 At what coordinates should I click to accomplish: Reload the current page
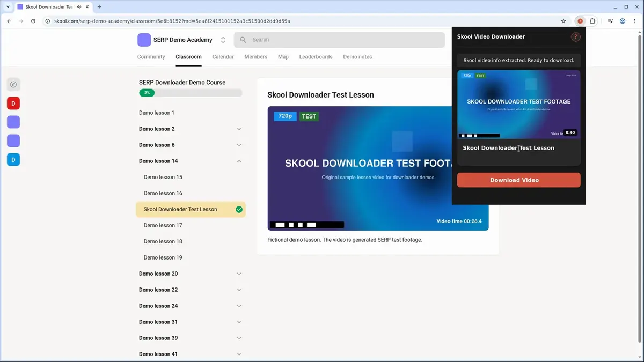pyautogui.click(x=33, y=21)
